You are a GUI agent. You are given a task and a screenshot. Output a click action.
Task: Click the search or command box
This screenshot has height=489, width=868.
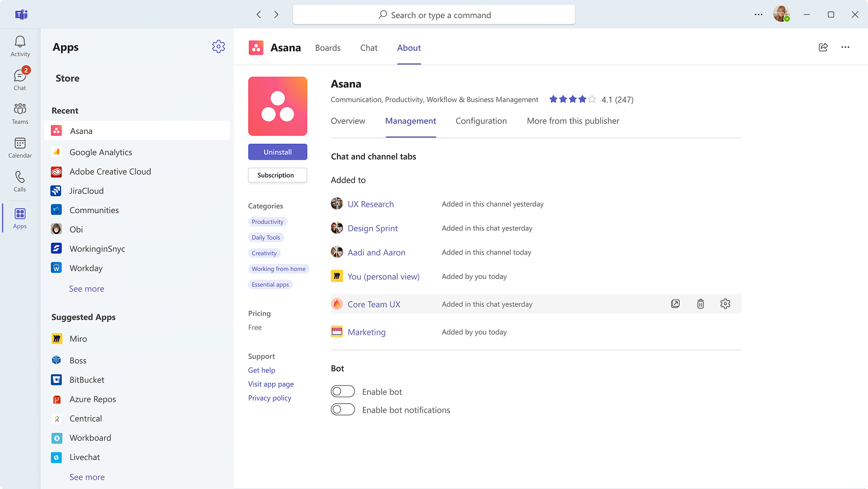pyautogui.click(x=434, y=15)
